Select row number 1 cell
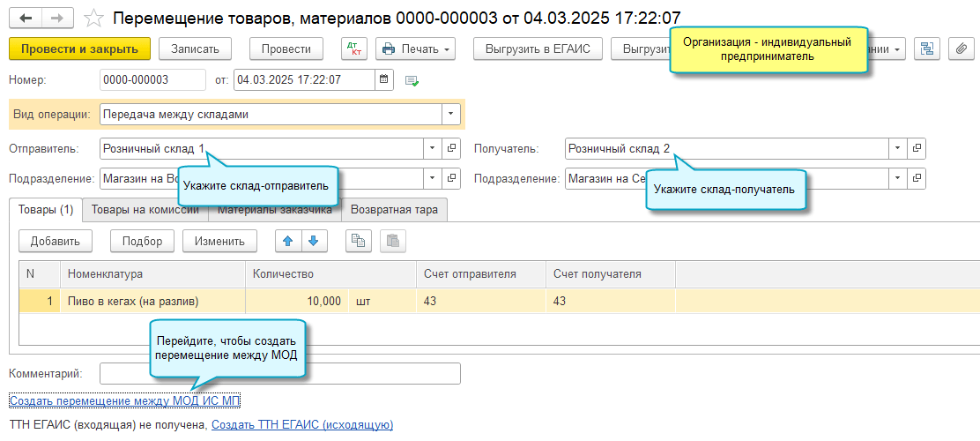Image resolution: width=980 pixels, height=441 pixels. point(40,302)
